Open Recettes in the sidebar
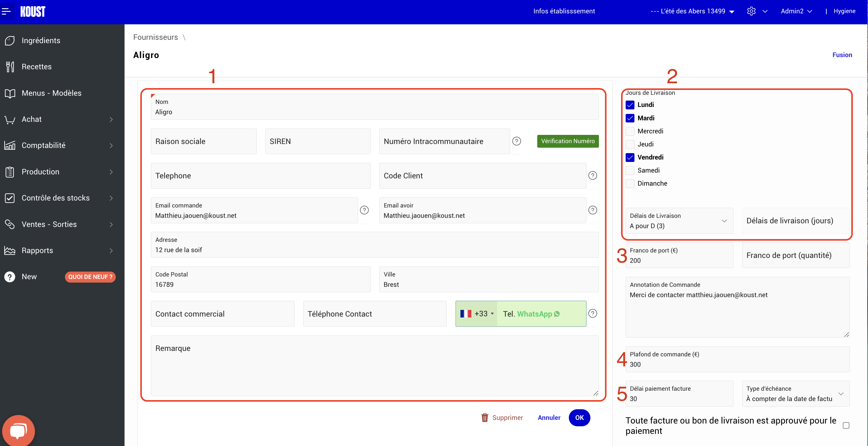 click(x=36, y=67)
